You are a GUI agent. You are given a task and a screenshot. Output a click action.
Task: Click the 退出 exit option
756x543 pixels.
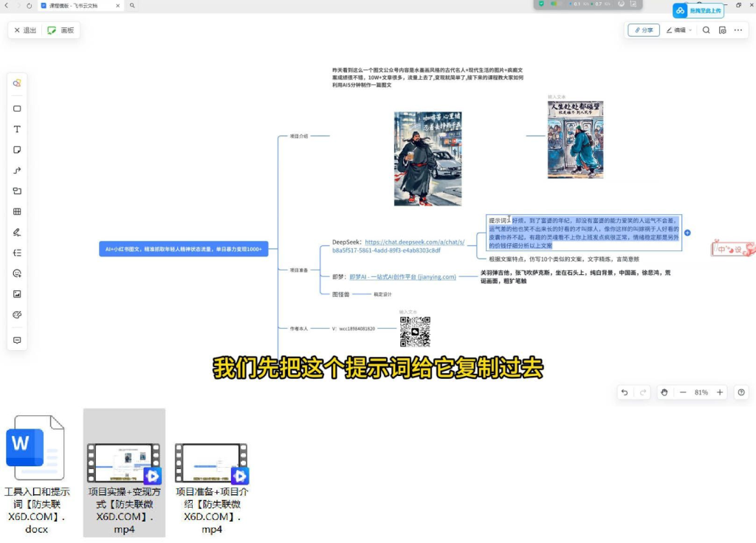[x=24, y=30]
